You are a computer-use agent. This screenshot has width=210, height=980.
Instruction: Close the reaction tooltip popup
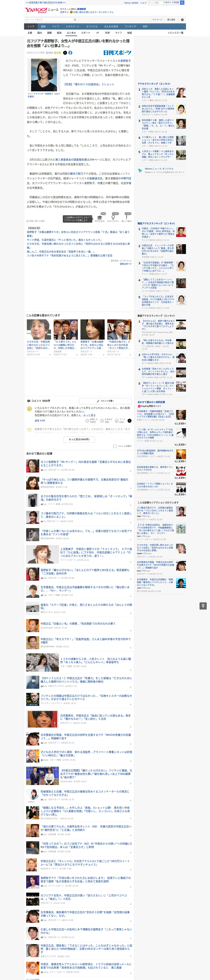tap(91, 217)
